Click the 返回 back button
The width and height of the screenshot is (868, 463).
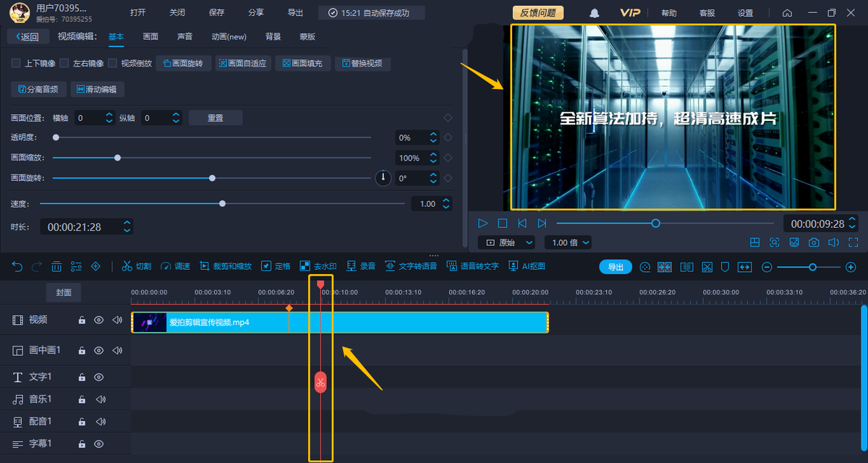pos(27,37)
